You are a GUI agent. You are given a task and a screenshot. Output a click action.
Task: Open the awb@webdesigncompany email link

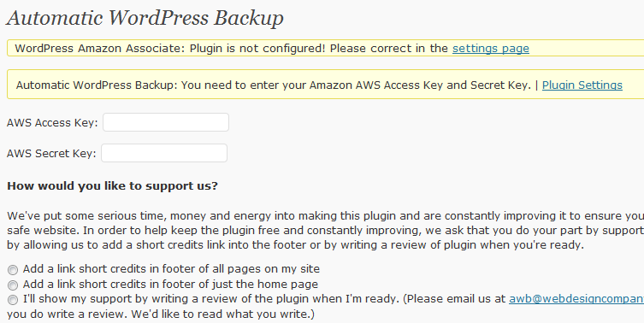[576, 299]
